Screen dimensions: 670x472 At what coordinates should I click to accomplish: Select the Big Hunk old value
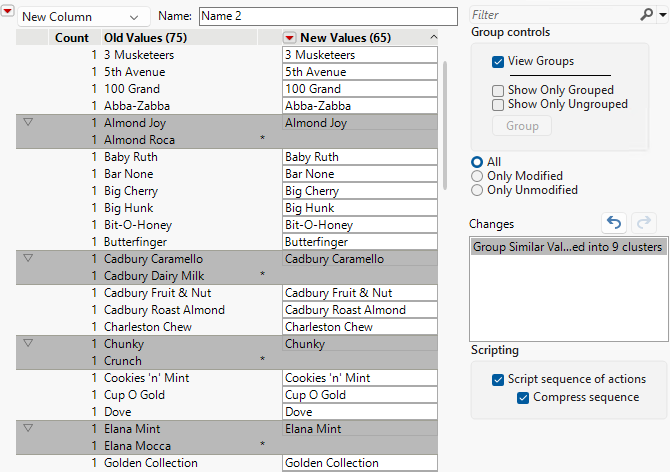coord(129,208)
